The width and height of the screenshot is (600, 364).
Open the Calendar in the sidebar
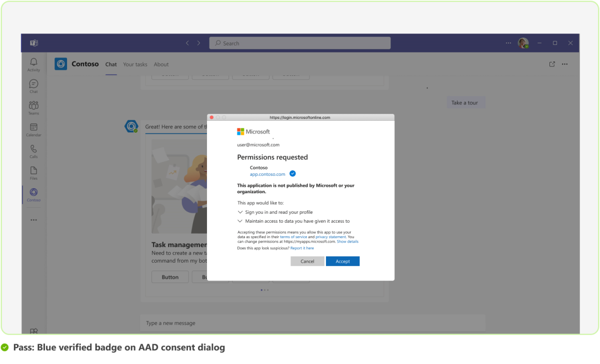pos(33,130)
